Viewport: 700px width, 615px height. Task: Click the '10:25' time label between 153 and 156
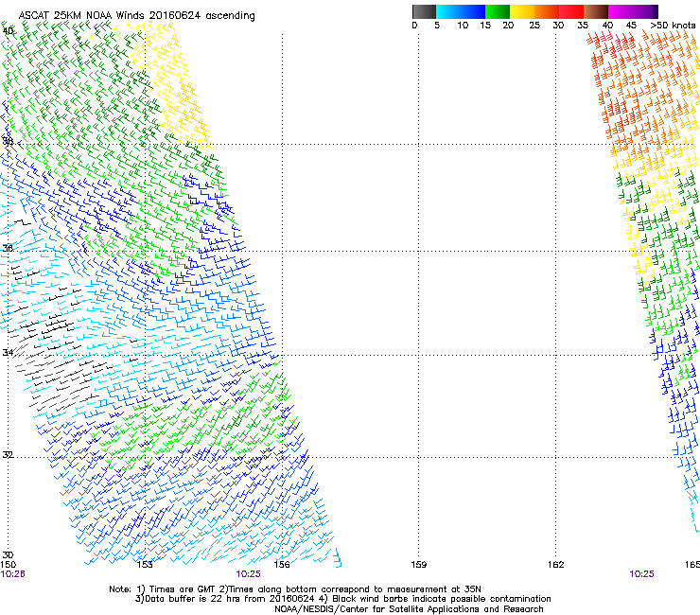click(x=248, y=574)
